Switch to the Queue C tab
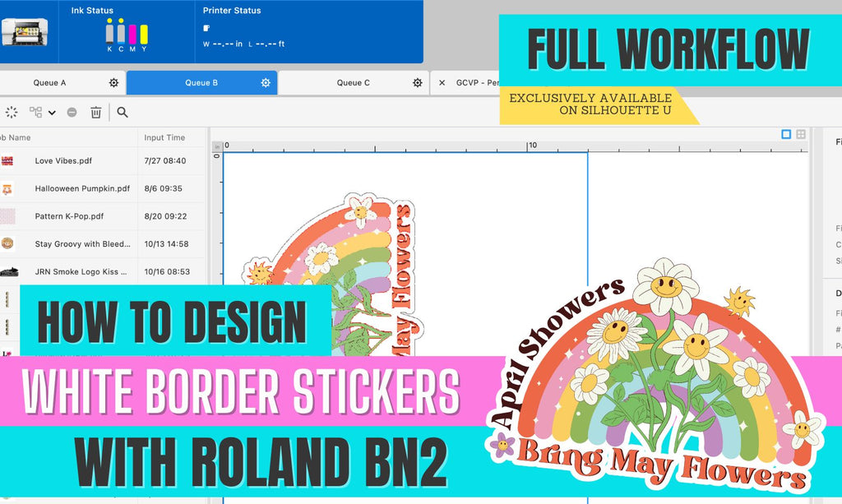Image resolution: width=842 pixels, height=504 pixels. point(354,83)
